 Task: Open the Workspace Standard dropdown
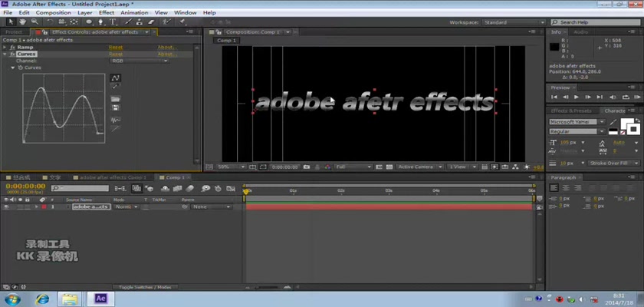pyautogui.click(x=514, y=22)
